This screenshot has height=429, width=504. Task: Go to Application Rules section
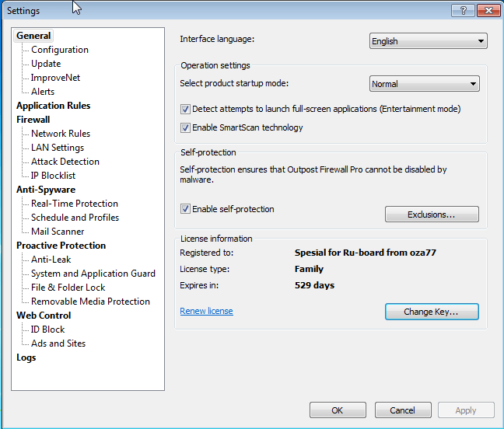click(54, 106)
